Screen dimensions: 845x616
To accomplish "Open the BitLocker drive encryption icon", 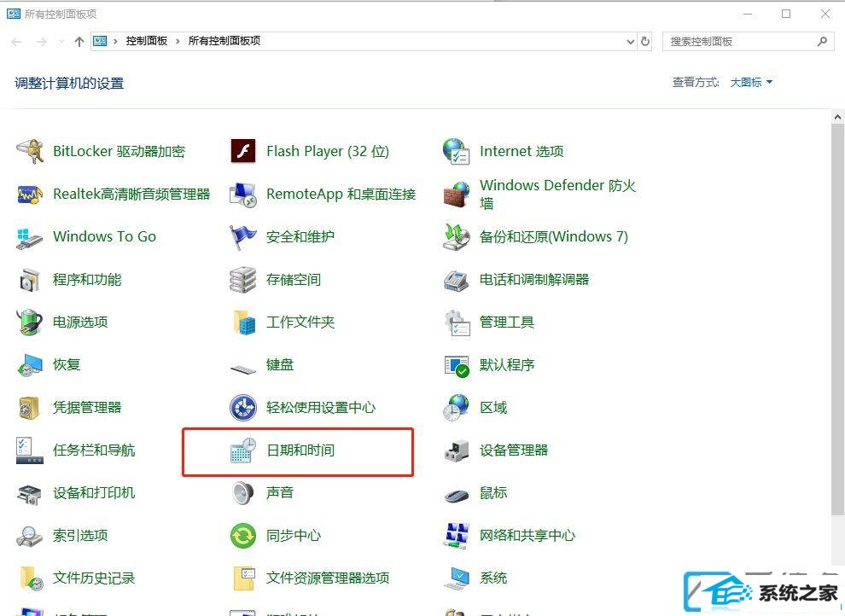I will pos(30,151).
